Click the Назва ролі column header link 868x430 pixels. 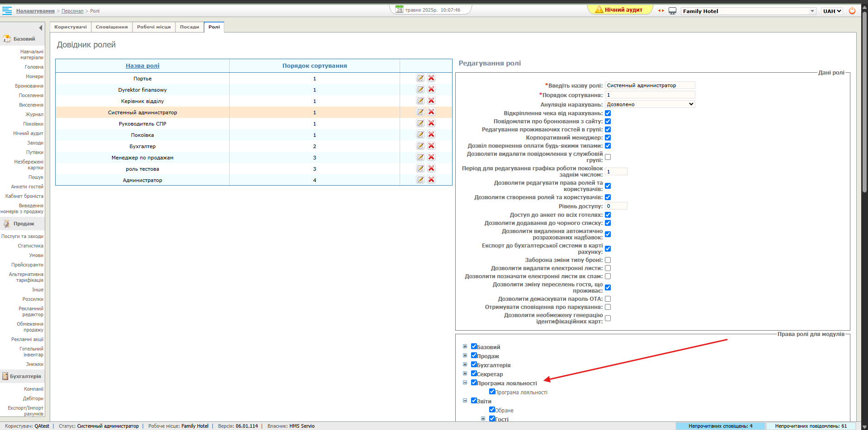[142, 66]
